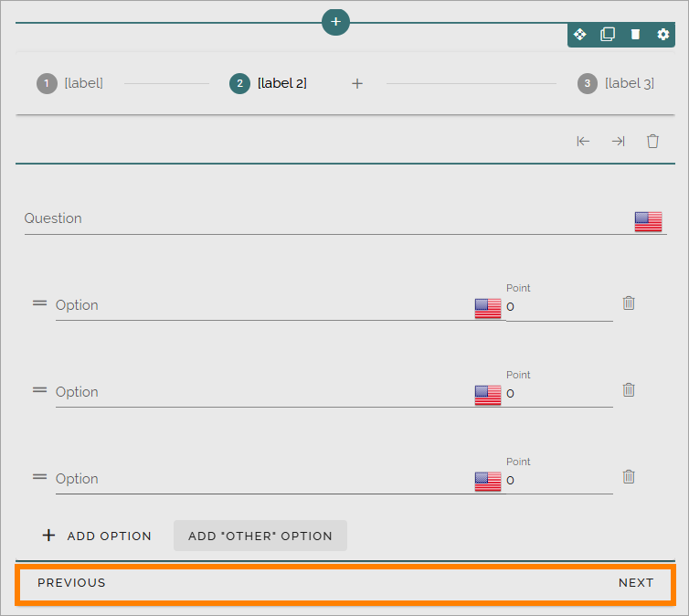
Task: Click the move element icon in the toolbar
Action: coord(579,34)
